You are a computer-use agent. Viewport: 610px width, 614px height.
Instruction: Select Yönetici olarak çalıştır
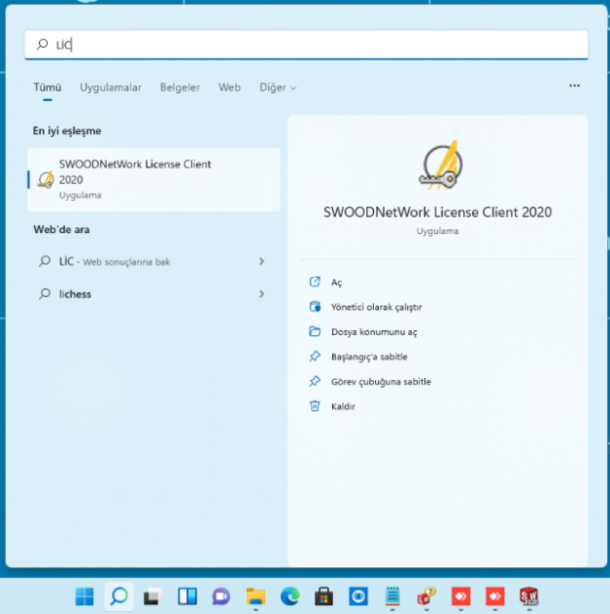coord(377,307)
